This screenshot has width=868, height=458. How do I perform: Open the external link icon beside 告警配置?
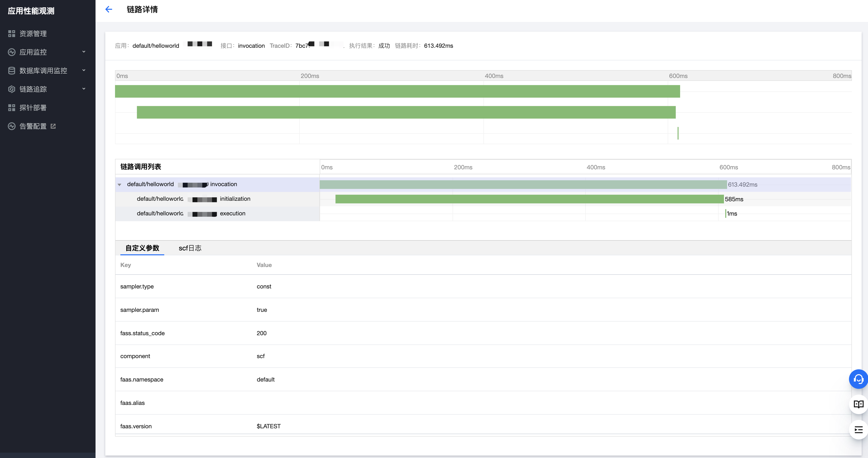(x=53, y=126)
